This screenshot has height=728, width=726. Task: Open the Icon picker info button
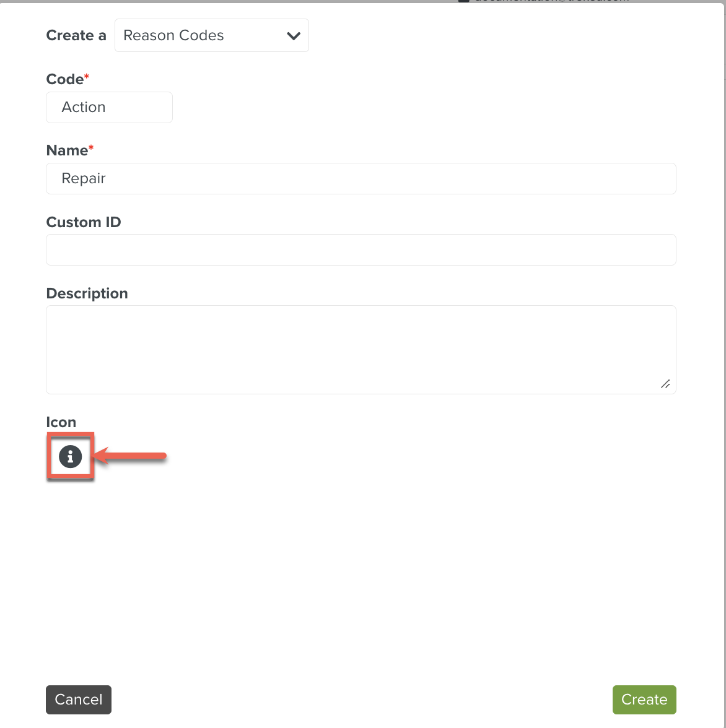pos(70,457)
